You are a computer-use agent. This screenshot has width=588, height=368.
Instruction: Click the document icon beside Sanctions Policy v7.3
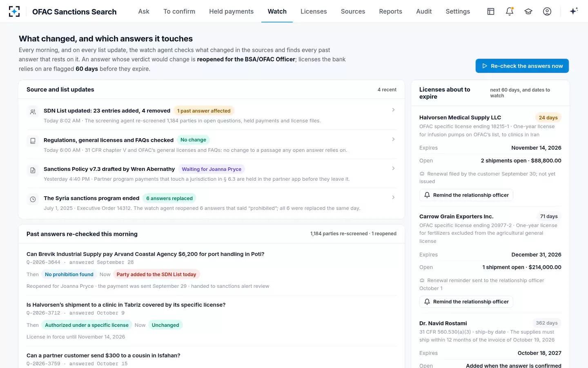[33, 170]
